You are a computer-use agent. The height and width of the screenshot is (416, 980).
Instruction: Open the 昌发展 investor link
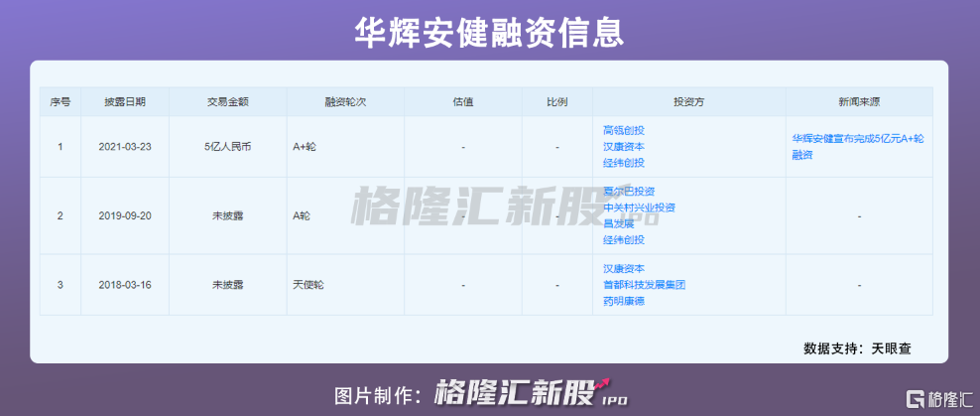(x=618, y=223)
